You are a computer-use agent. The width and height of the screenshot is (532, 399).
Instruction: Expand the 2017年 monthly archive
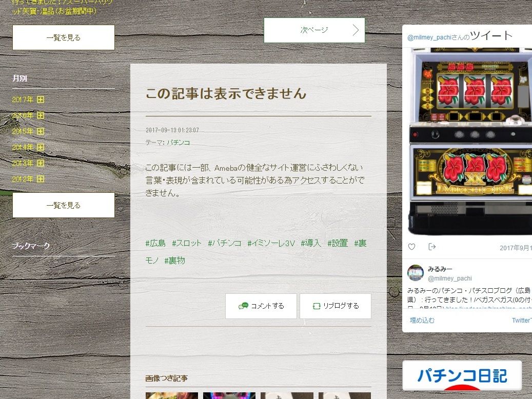[x=41, y=99]
